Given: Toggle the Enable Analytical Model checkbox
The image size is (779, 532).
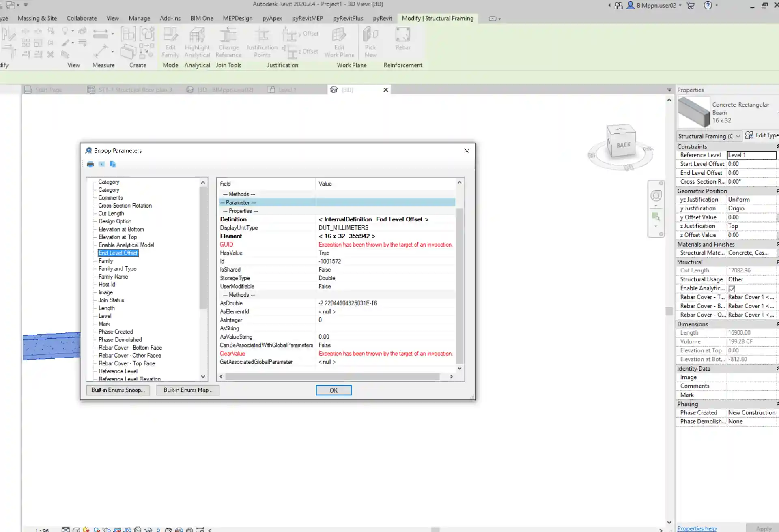Looking at the screenshot, I should pyautogui.click(x=732, y=289).
